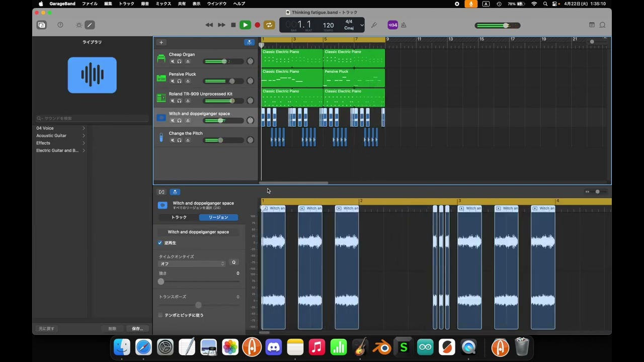Image resolution: width=644 pixels, height=362 pixels.
Task: Toggle the Library panel button in toolbar
Action: pos(42,25)
